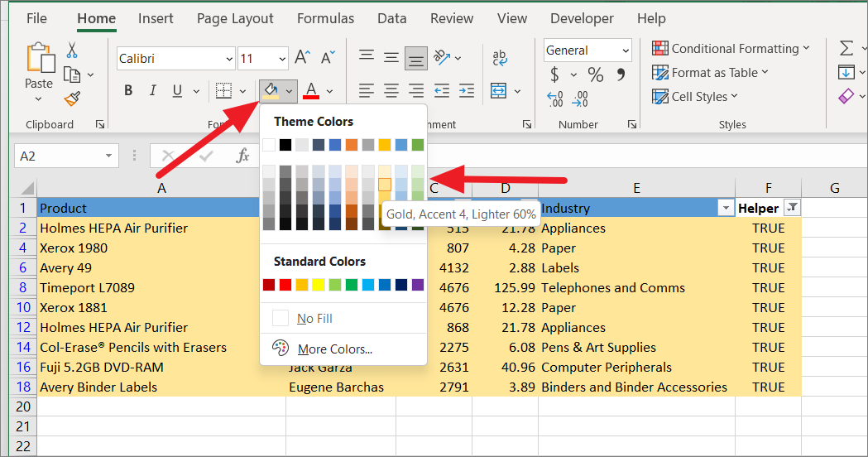This screenshot has height=457, width=868.
Task: Click the Insert Function fx icon
Action: pos(242,156)
